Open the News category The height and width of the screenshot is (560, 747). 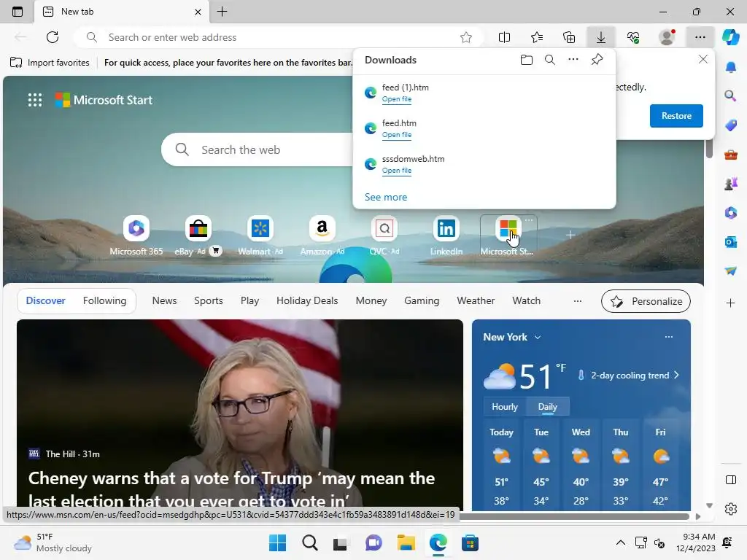pos(164,300)
